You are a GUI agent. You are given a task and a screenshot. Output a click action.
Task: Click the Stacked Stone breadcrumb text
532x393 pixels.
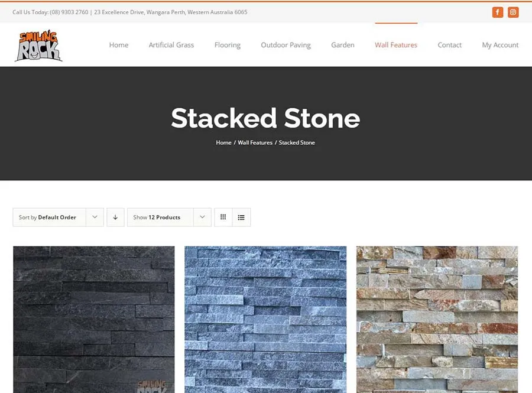[x=297, y=143]
